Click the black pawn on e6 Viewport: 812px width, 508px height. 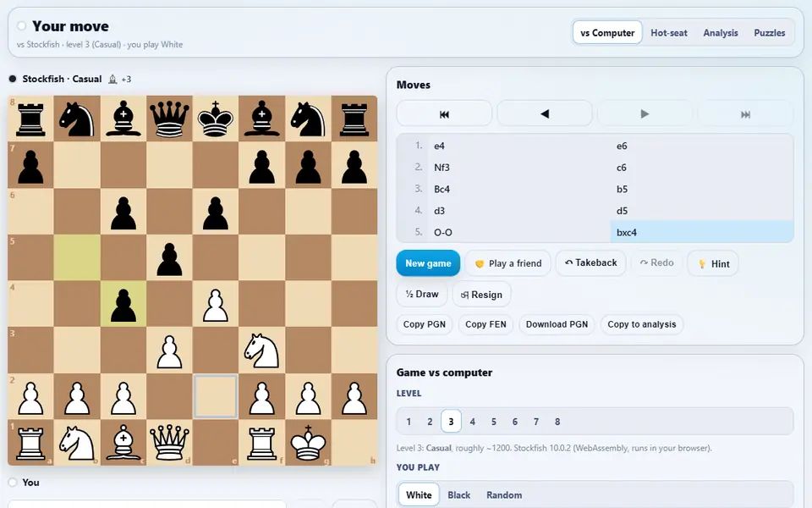click(x=216, y=212)
